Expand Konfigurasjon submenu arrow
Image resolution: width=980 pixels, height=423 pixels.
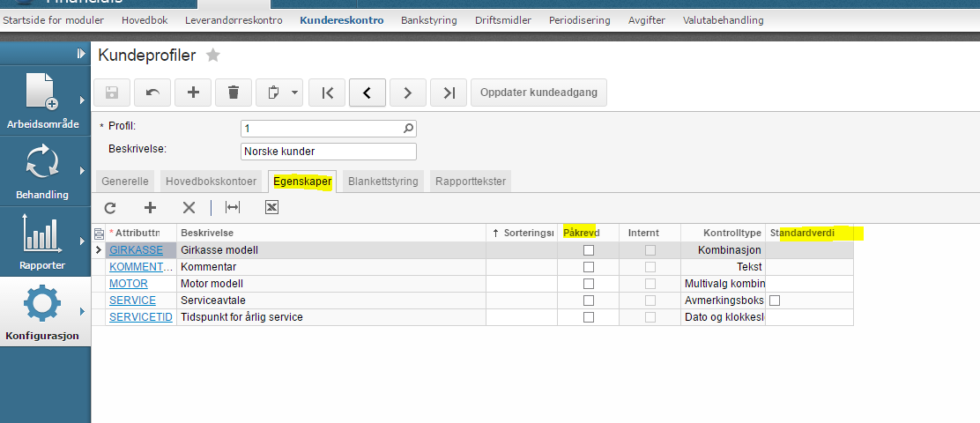[x=82, y=311]
